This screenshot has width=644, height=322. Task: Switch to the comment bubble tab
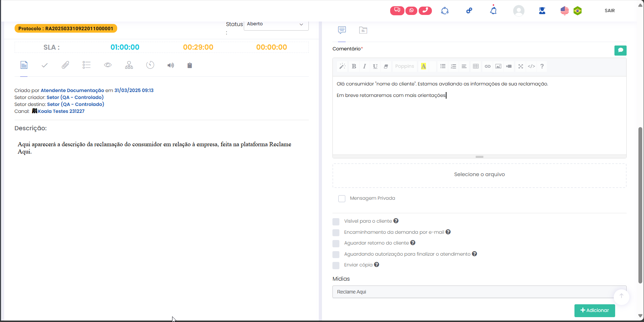click(x=342, y=30)
